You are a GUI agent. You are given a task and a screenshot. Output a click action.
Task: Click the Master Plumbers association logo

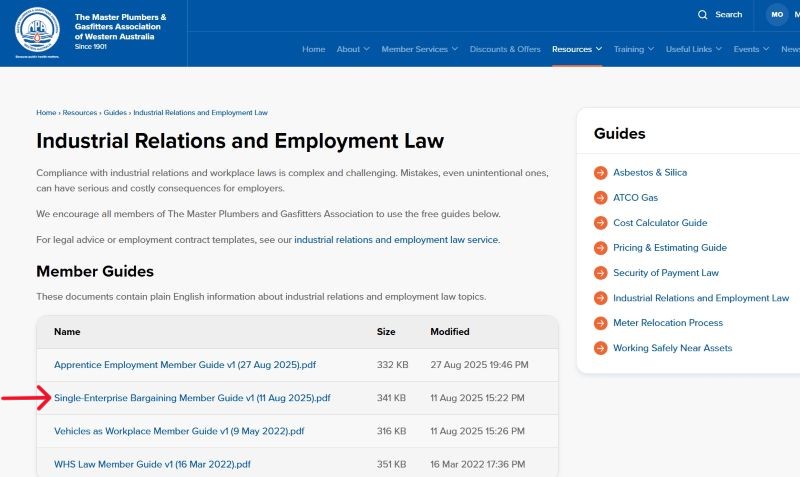click(x=37, y=30)
